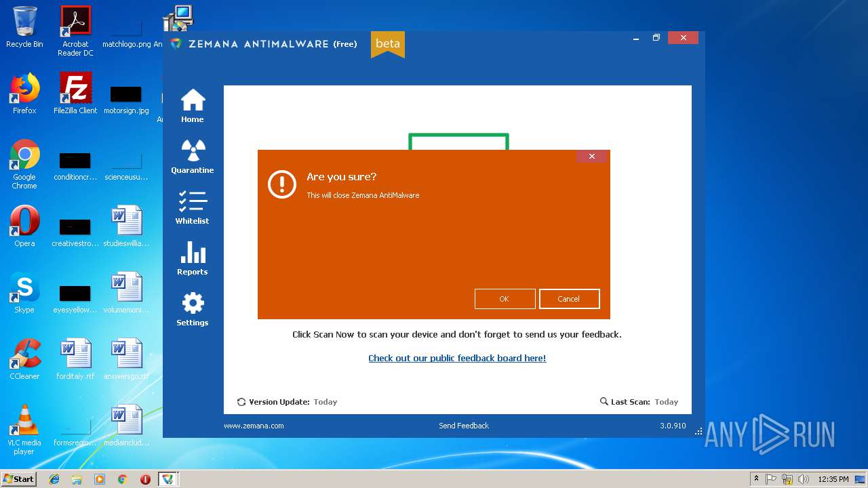Viewport: 868px width, 488px height.
Task: Confirm with the OK button
Action: [505, 299]
